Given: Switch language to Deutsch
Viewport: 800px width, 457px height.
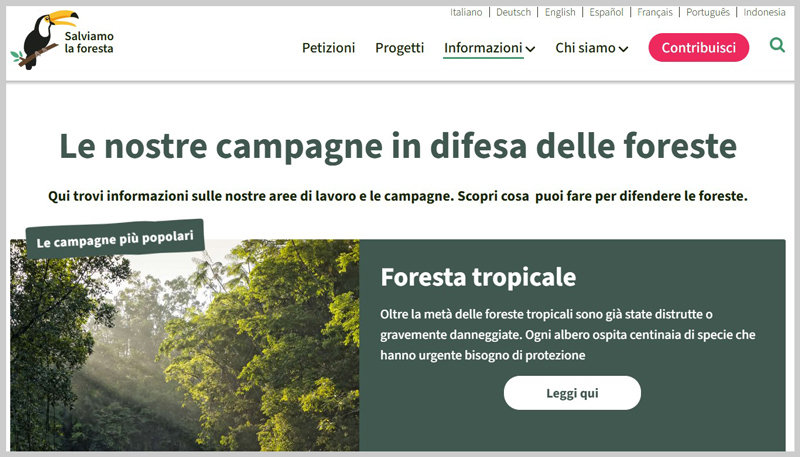Looking at the screenshot, I should [x=513, y=12].
